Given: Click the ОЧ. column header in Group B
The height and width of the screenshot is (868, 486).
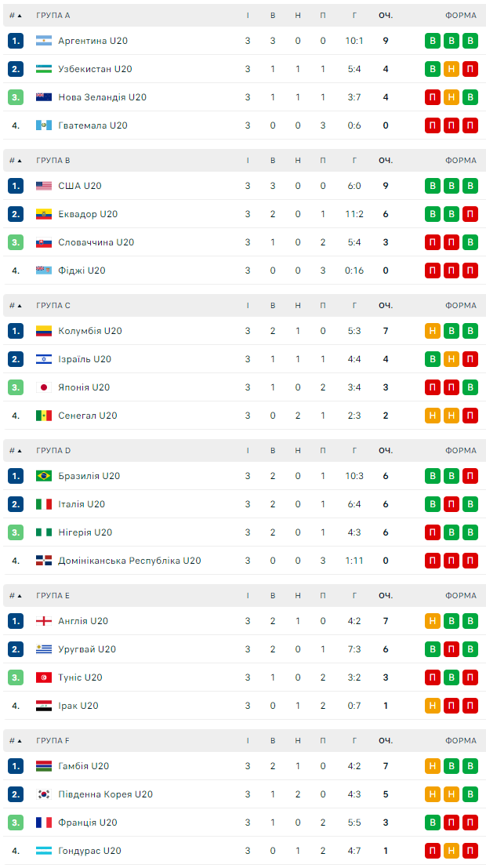Looking at the screenshot, I should [386, 161].
